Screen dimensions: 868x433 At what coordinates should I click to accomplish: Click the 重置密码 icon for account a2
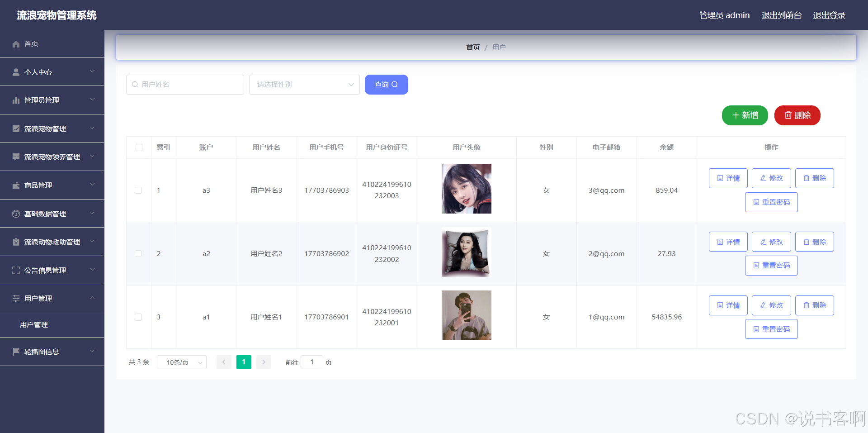[756, 266]
